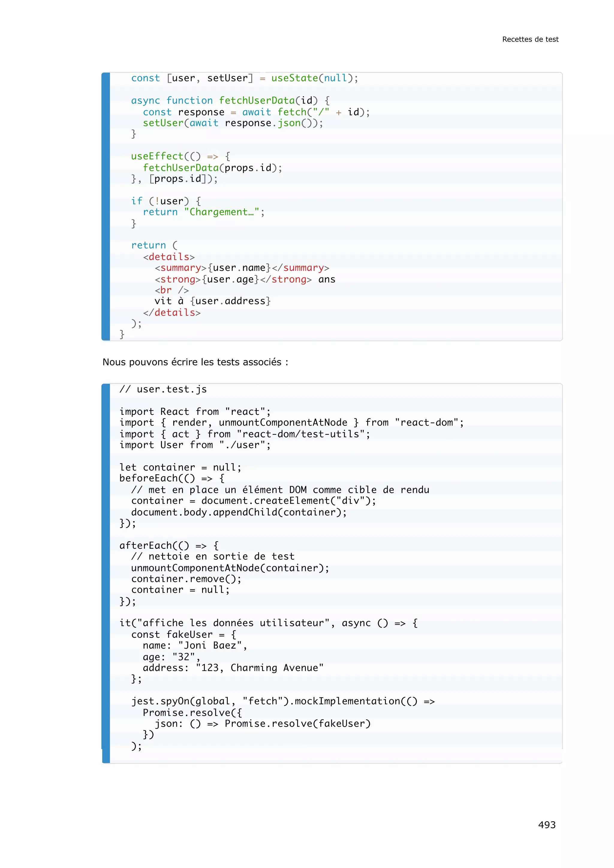Click the line 'import React from "react";'

195,412
